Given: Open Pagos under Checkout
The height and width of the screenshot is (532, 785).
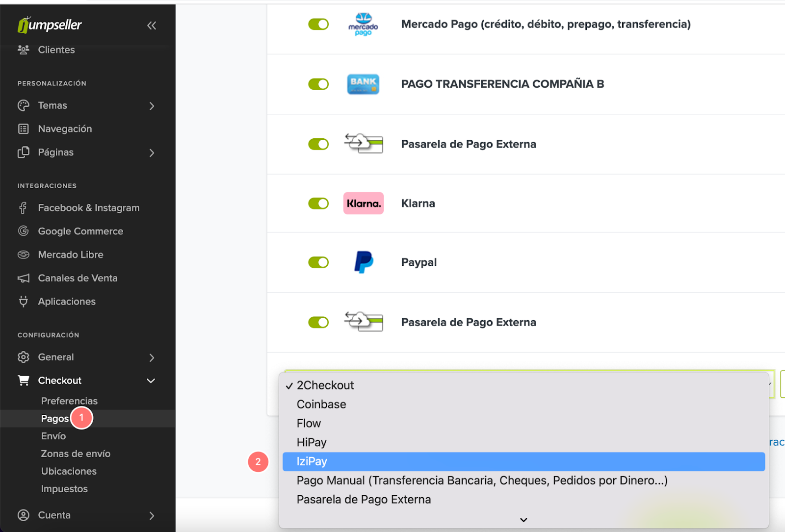Looking at the screenshot, I should tap(55, 419).
